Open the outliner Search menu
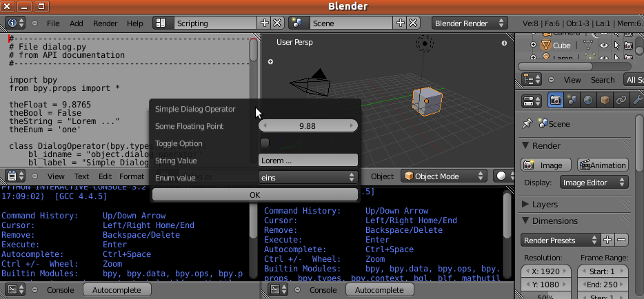 [603, 80]
